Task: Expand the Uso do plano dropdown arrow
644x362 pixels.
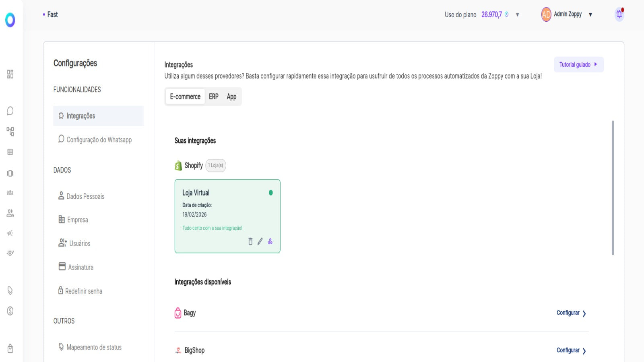Action: tap(517, 15)
